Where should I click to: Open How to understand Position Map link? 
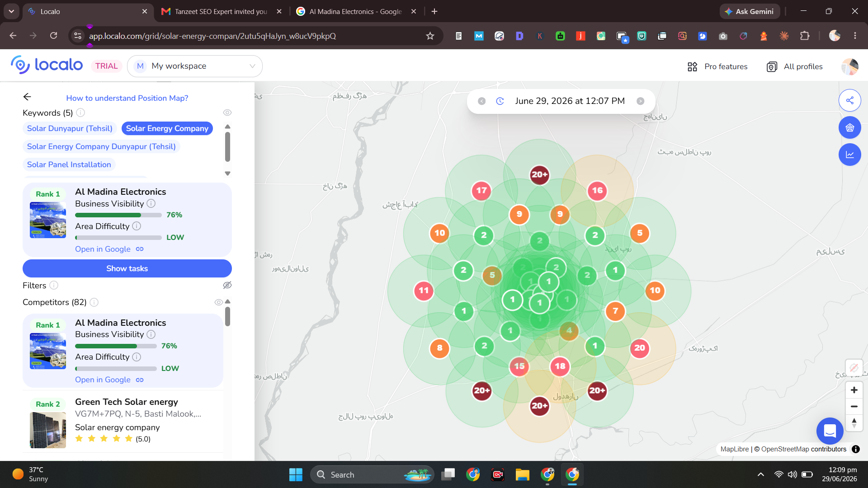point(127,98)
